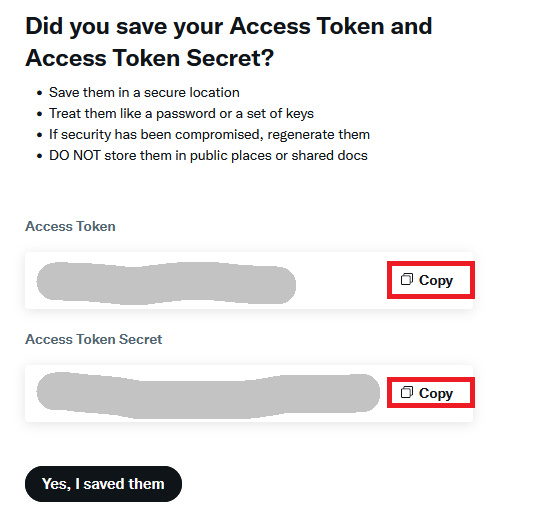Confirm with "Yes, I saved them"
This screenshot has width=534, height=519.
[103, 484]
